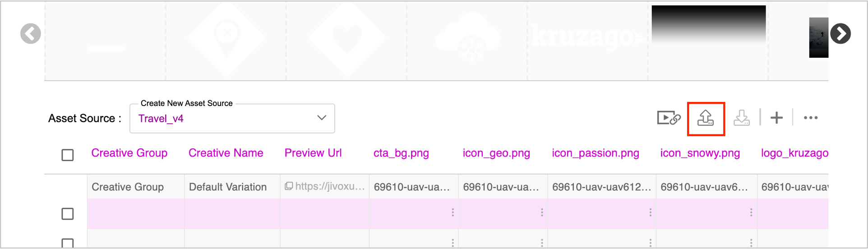Viewport: 868px width, 249px height.
Task: Check the first pink row checkbox
Action: [x=68, y=213]
